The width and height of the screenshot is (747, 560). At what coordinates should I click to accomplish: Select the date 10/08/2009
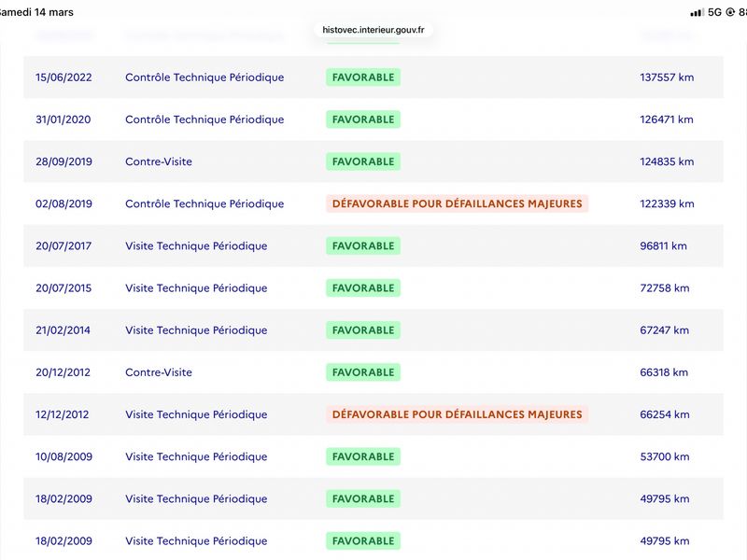click(63, 456)
